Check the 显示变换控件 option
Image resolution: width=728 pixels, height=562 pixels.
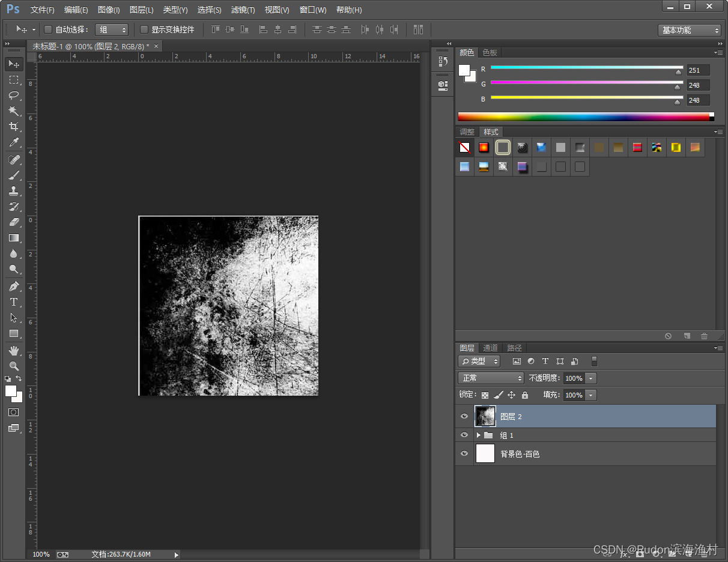(x=144, y=29)
